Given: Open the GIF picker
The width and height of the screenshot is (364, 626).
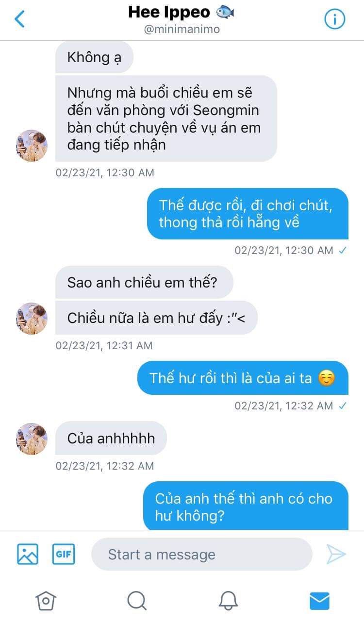Looking at the screenshot, I should click(64, 554).
